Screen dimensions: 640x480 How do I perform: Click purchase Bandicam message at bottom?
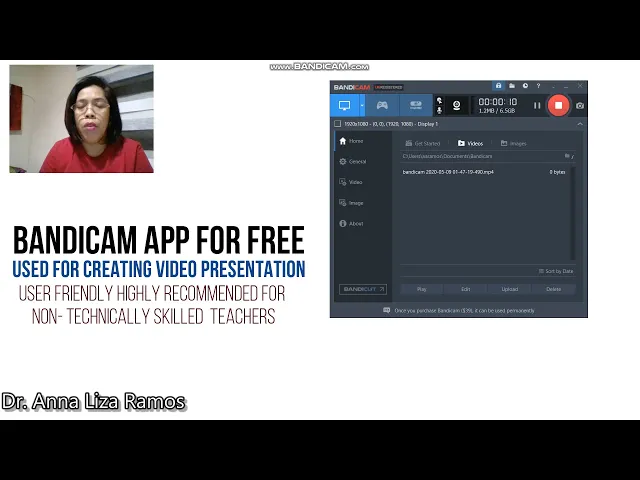click(x=464, y=311)
